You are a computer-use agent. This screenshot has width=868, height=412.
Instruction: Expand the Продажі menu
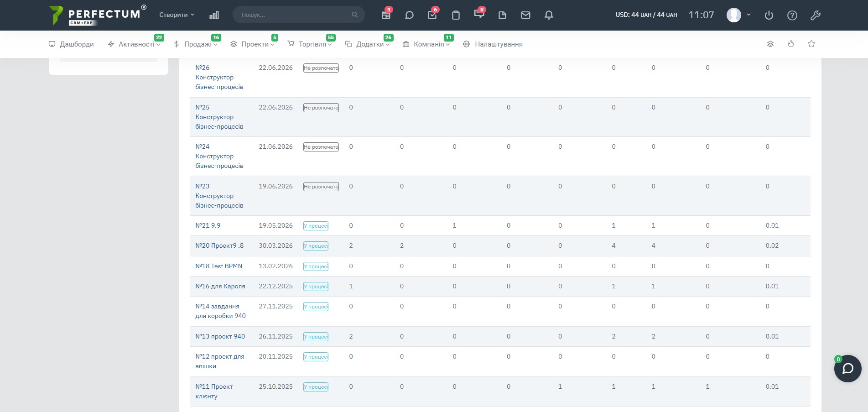click(x=196, y=44)
